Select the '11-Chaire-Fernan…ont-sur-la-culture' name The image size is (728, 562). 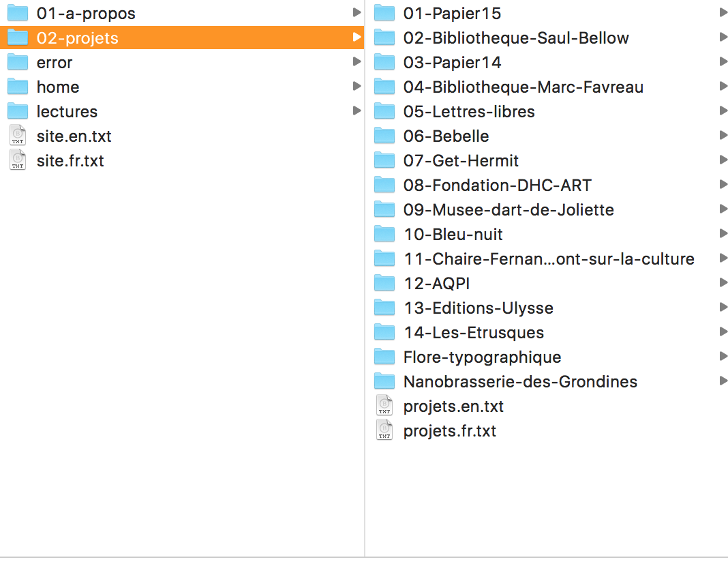pyautogui.click(x=549, y=258)
